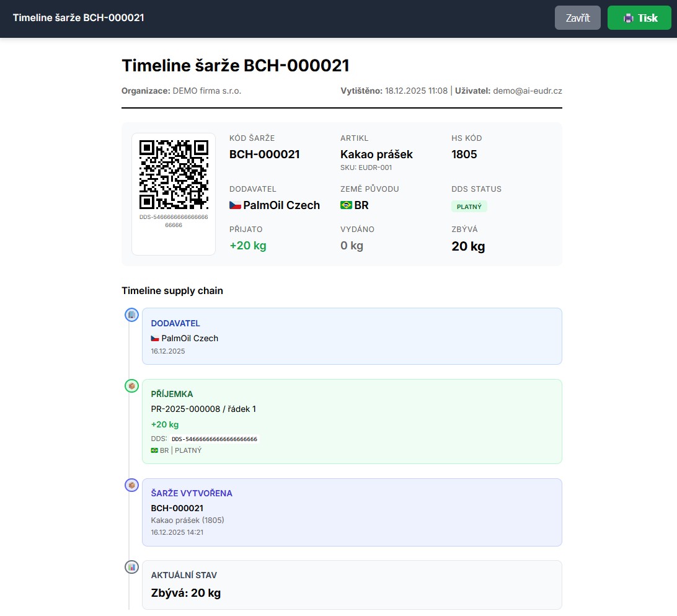The height and width of the screenshot is (616, 677).
Task: Click the Brazil flag in Země původu
Action: [346, 205]
